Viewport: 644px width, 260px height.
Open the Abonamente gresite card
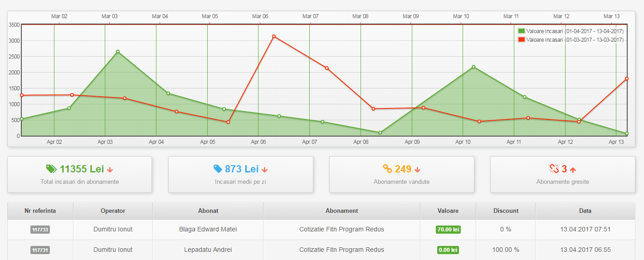click(x=562, y=175)
